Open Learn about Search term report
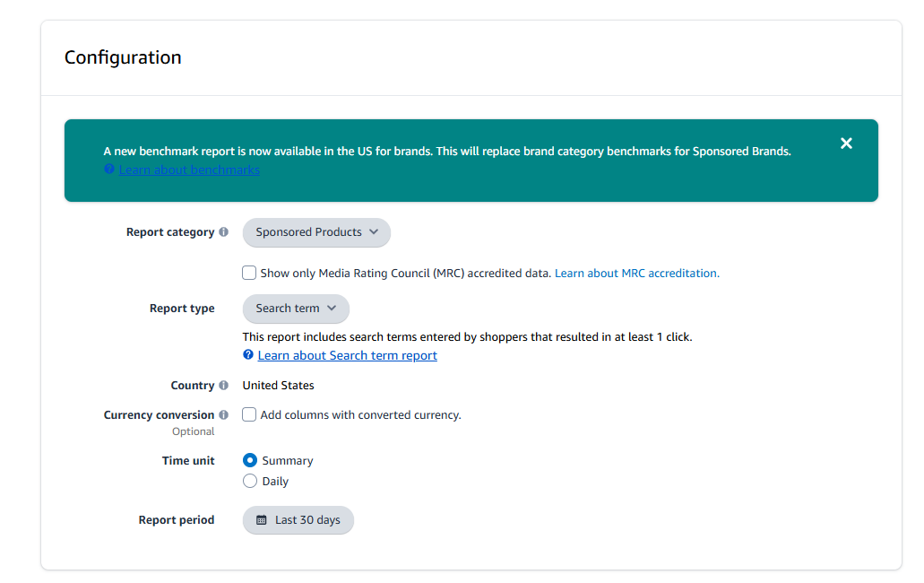 pos(347,355)
